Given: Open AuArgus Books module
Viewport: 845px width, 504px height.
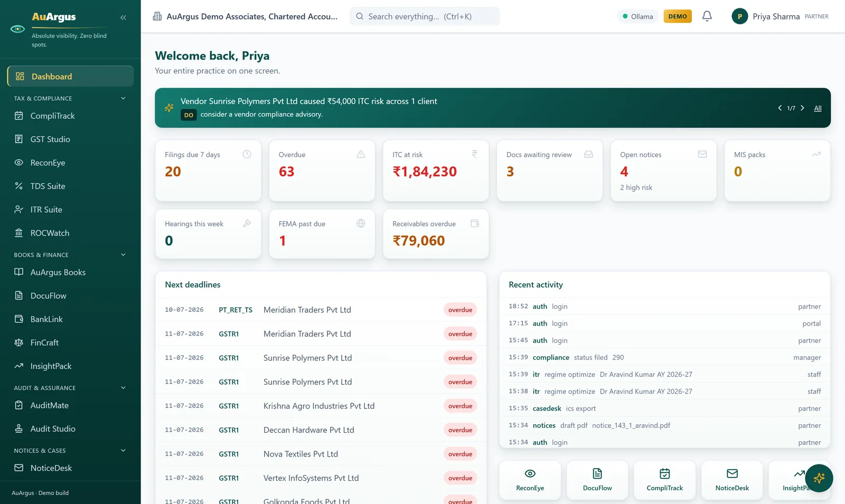Looking at the screenshot, I should click(x=70, y=272).
